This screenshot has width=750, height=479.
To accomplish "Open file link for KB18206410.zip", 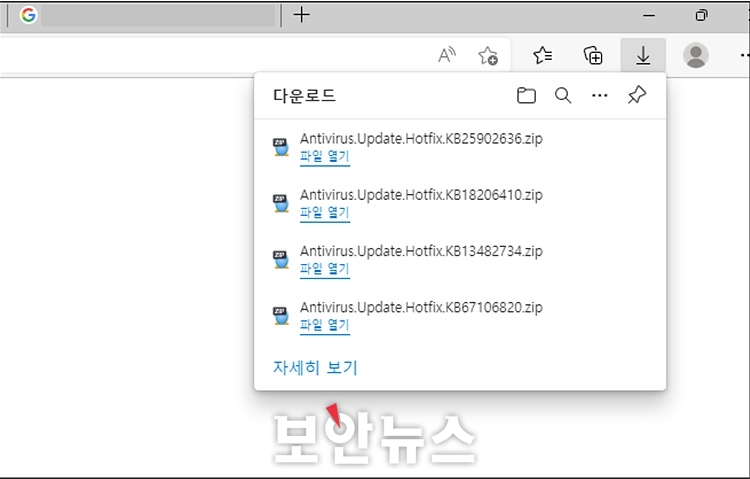I will point(325,213).
